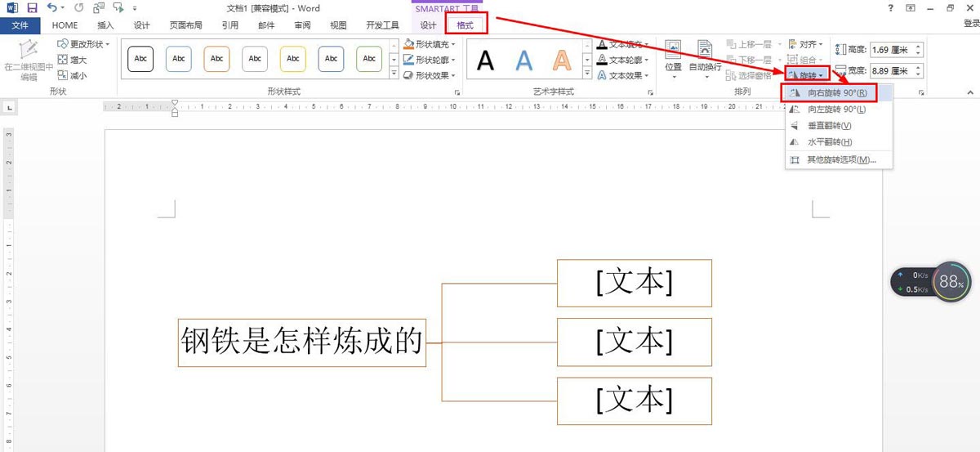Select the green outlined Abc shape style
The width and height of the screenshot is (980, 452).
(x=369, y=59)
